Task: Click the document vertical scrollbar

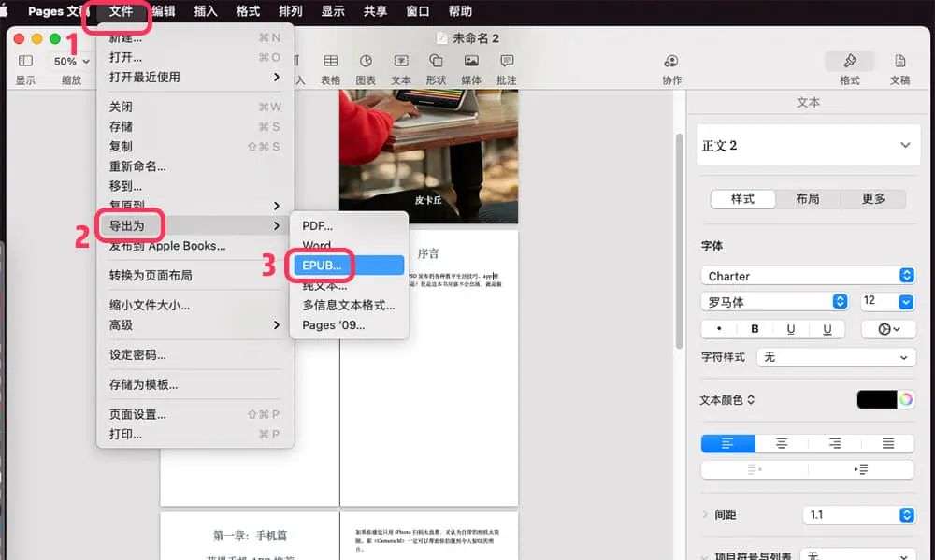Action: point(679,241)
